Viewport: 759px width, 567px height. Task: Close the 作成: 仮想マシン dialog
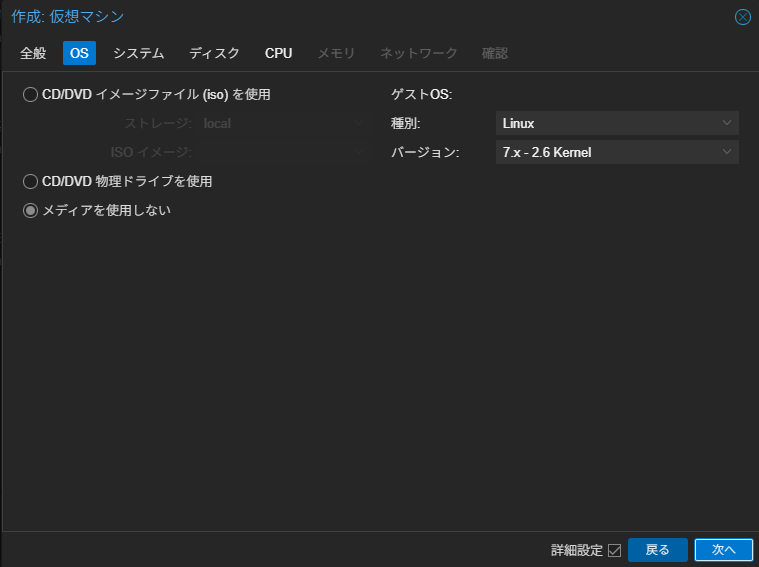743,17
